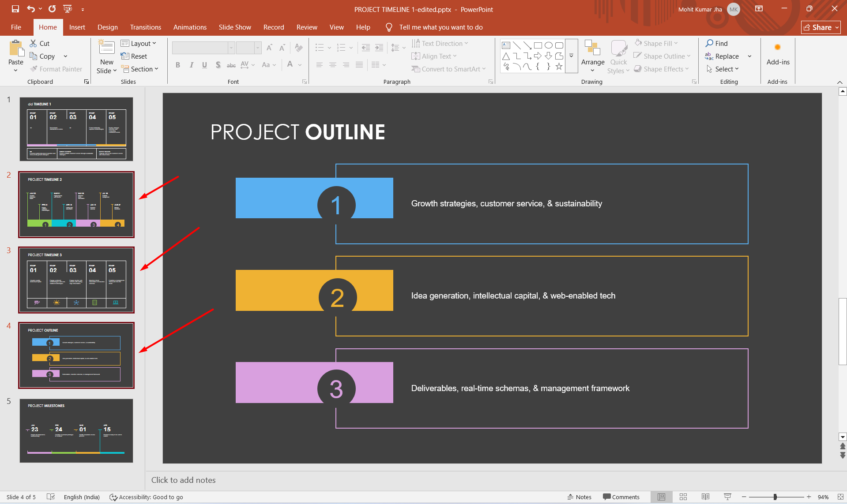Click the Strikethrough abc icon
The image size is (847, 504).
pyautogui.click(x=231, y=65)
